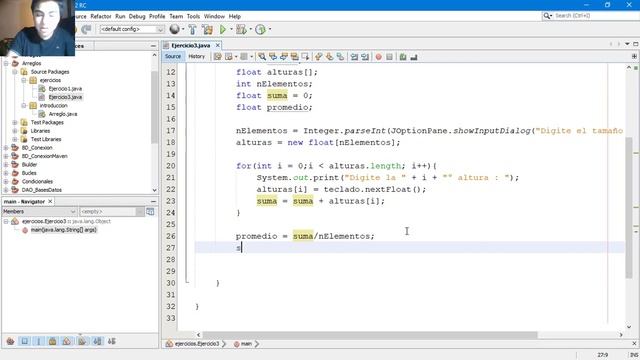Click the Find Previous Occurrence icon in editor toolbar
Viewport: 640px width, 360px height.
coord(273,57)
